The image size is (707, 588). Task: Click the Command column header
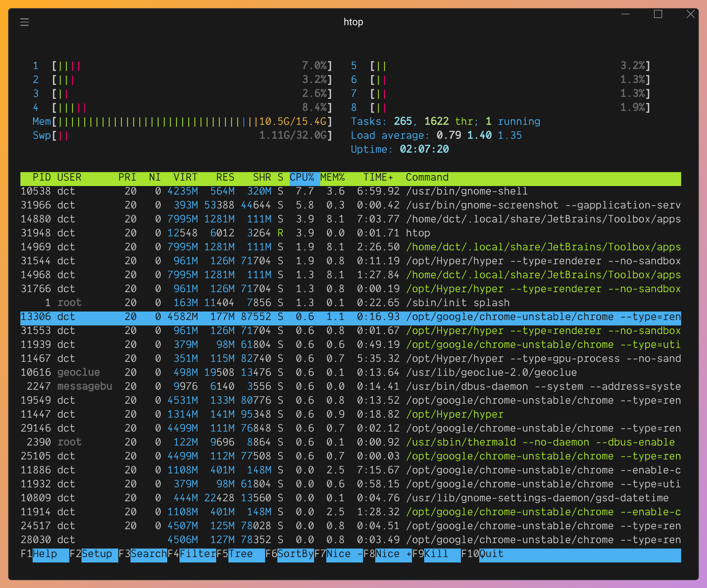point(427,177)
